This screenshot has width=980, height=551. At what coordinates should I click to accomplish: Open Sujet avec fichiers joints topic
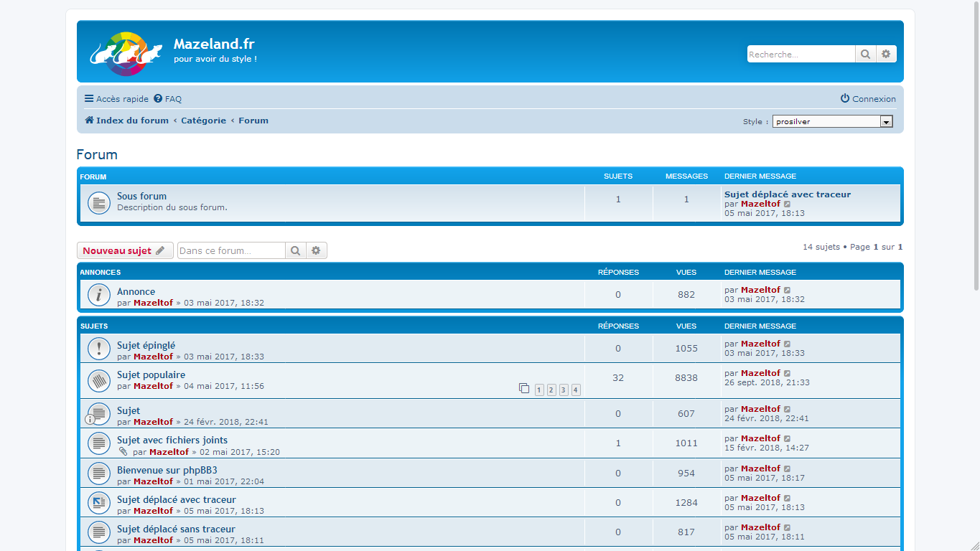tap(172, 440)
